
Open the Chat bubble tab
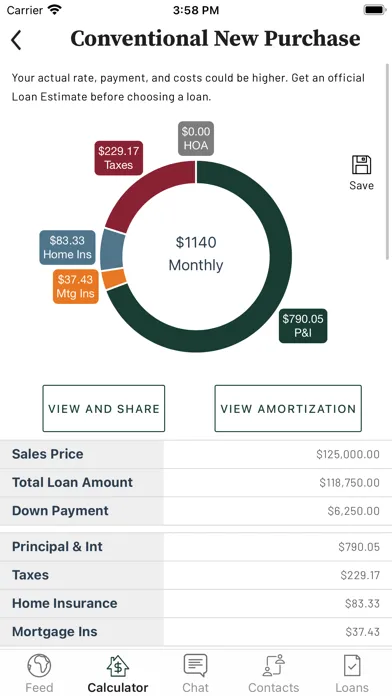195,665
